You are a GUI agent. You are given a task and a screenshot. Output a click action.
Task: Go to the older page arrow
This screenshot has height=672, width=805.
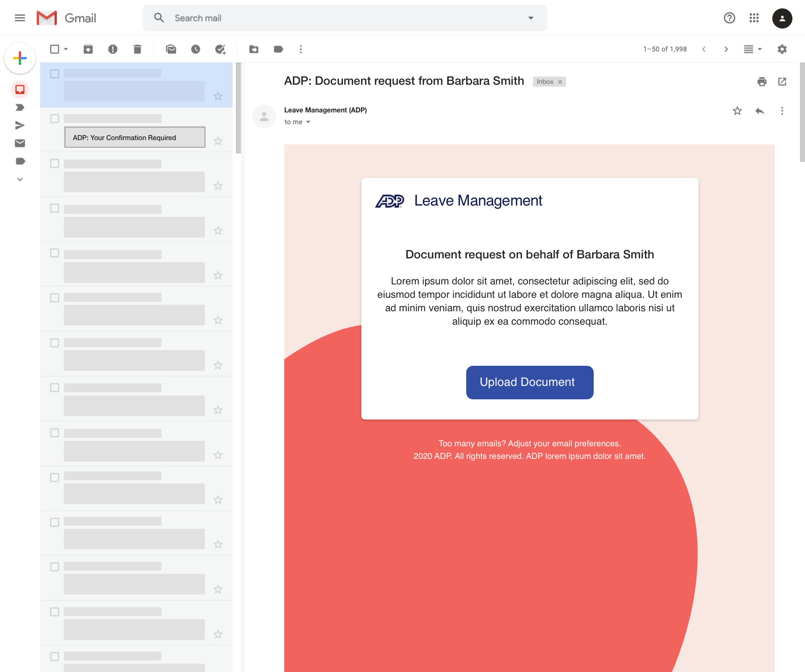click(x=726, y=49)
